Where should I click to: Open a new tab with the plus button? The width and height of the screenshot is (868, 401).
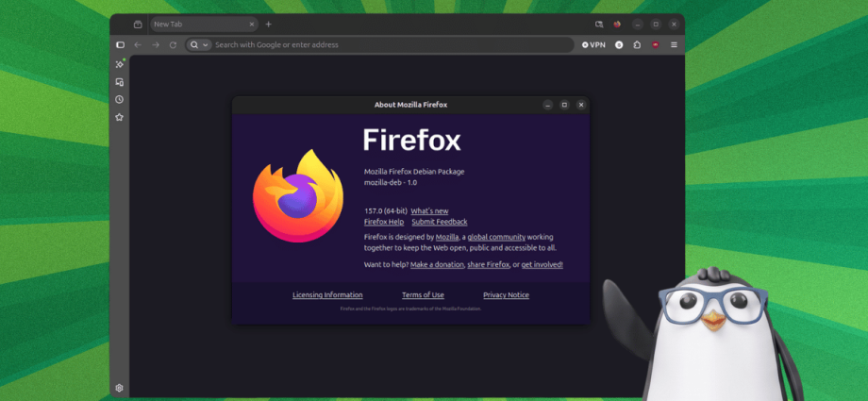[269, 25]
